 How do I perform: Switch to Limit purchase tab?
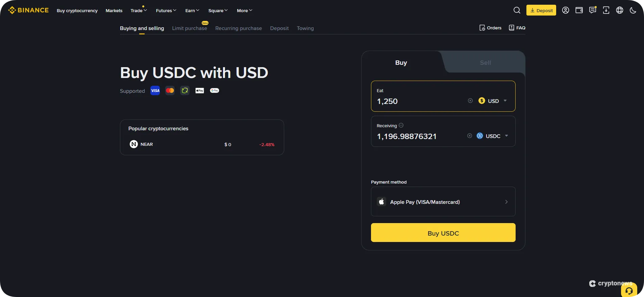(x=190, y=28)
